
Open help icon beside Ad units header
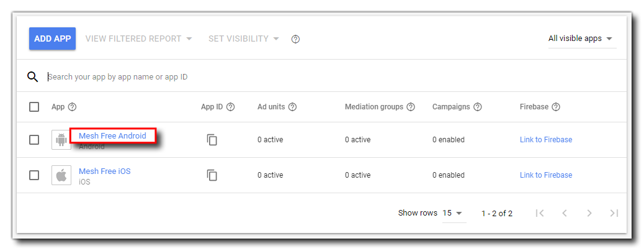coord(292,107)
